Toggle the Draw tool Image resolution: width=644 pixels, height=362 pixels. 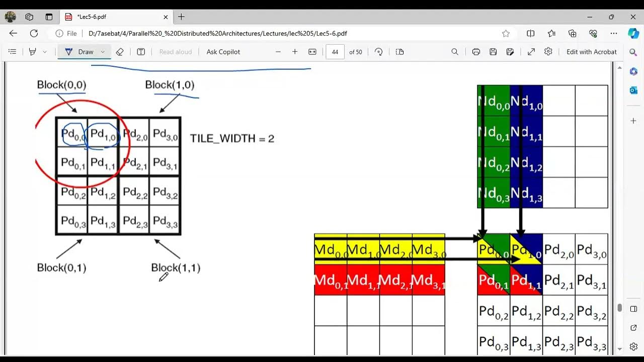click(x=79, y=52)
